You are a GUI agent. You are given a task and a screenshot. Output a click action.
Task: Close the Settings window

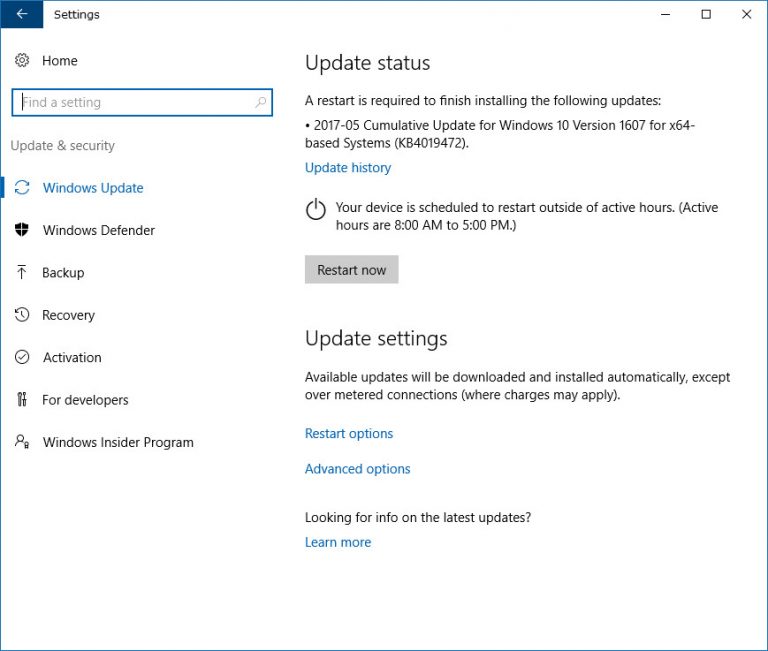tap(746, 14)
